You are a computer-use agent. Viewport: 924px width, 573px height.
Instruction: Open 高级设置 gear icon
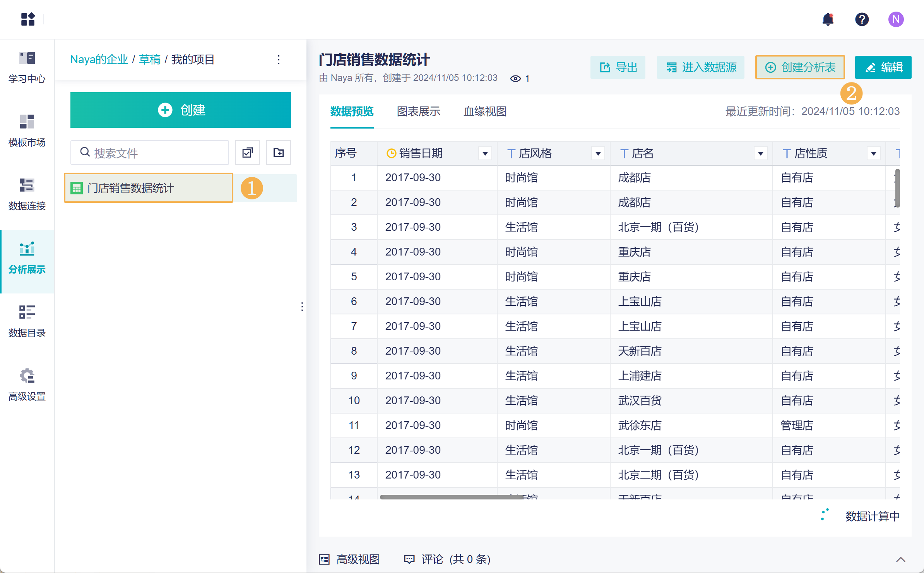27,376
